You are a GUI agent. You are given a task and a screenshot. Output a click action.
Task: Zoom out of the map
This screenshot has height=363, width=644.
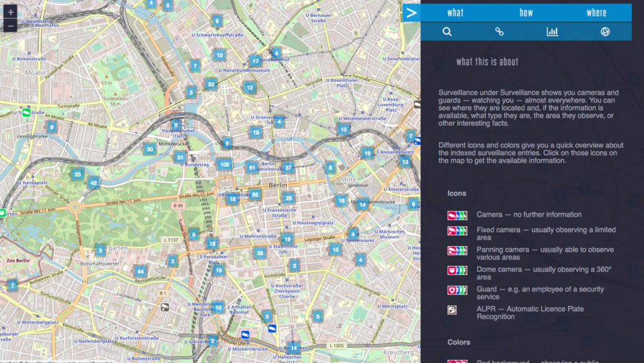pyautogui.click(x=11, y=26)
